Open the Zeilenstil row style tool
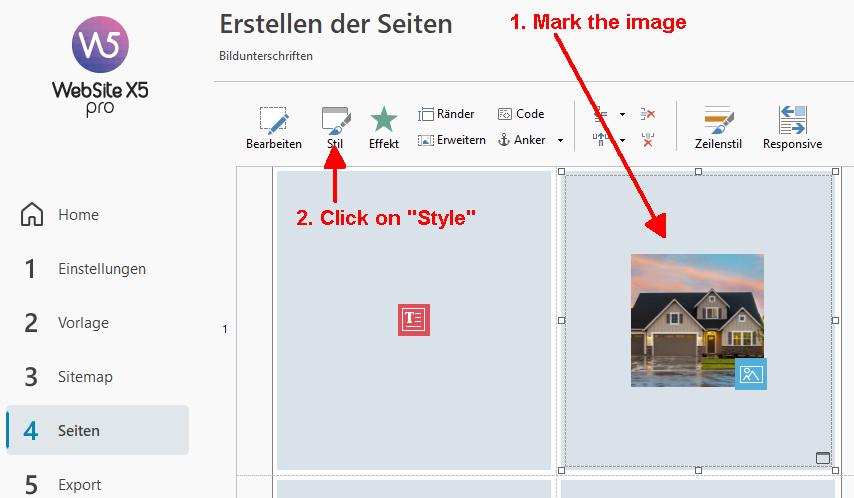The height and width of the screenshot is (498, 854). point(716,128)
